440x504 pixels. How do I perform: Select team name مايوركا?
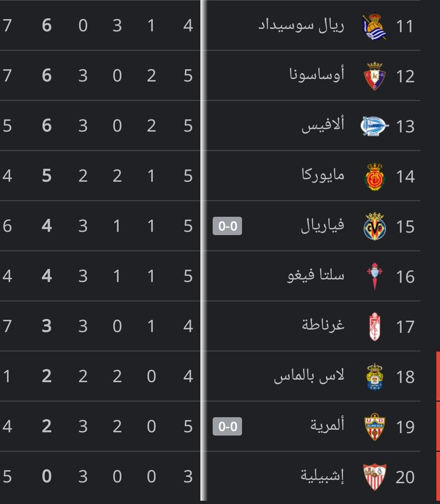click(323, 175)
